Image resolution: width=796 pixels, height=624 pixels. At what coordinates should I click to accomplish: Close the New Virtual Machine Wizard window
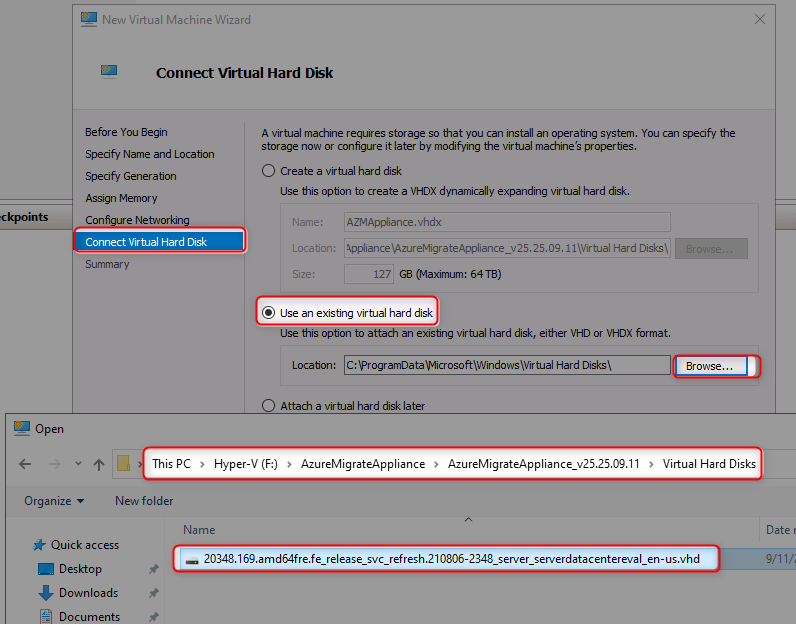pos(759,19)
